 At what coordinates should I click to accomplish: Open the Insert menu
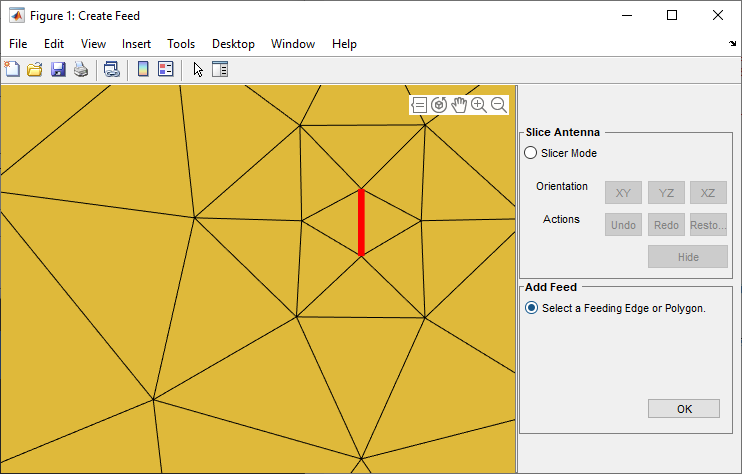[x=136, y=44]
